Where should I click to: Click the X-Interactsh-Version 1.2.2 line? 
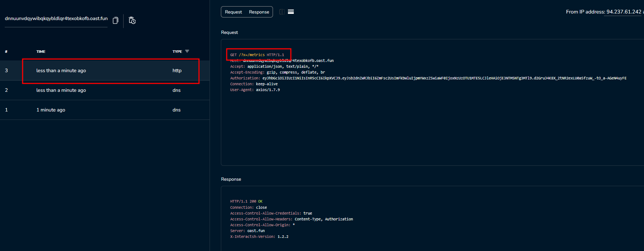[x=259, y=236]
